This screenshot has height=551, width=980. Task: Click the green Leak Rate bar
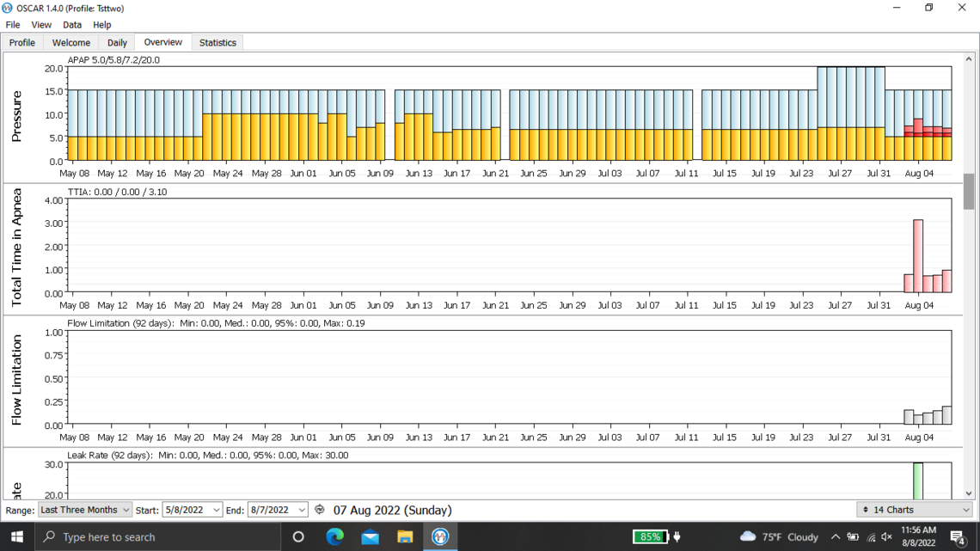pyautogui.click(x=918, y=481)
